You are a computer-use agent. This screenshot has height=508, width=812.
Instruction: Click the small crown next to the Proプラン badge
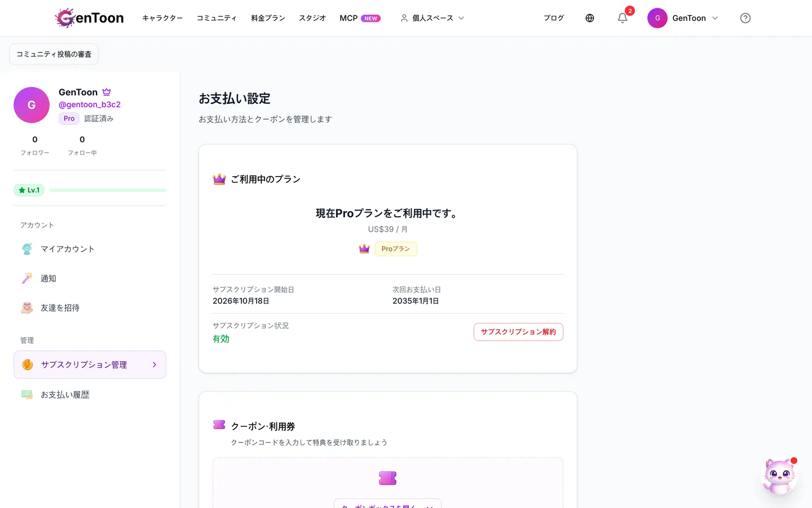pyautogui.click(x=364, y=249)
